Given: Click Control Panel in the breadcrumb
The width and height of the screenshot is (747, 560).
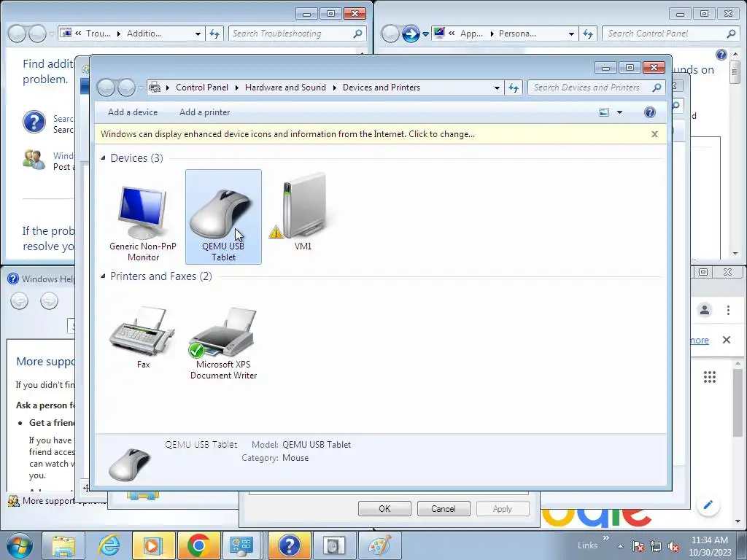Looking at the screenshot, I should [202, 87].
